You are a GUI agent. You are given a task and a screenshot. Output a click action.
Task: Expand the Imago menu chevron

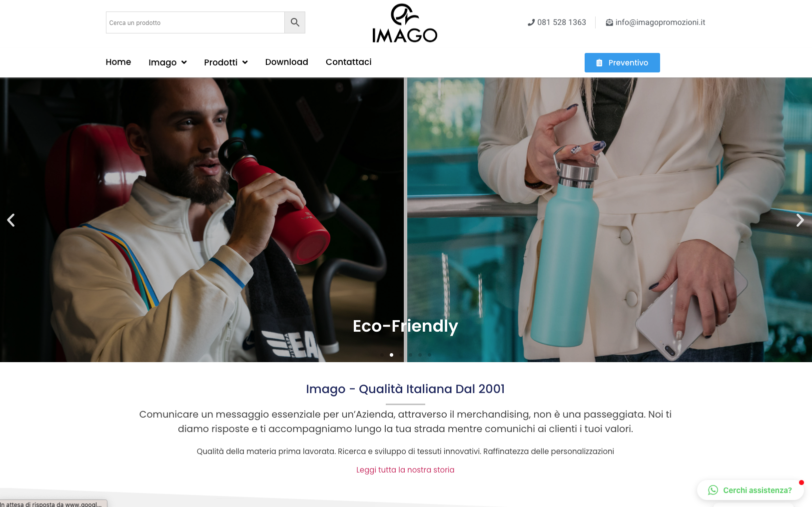(184, 62)
